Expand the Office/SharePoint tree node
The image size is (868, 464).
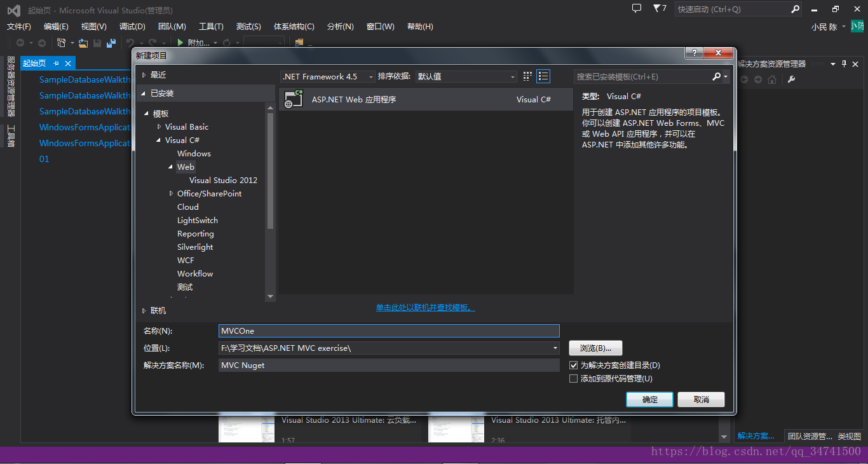click(172, 193)
